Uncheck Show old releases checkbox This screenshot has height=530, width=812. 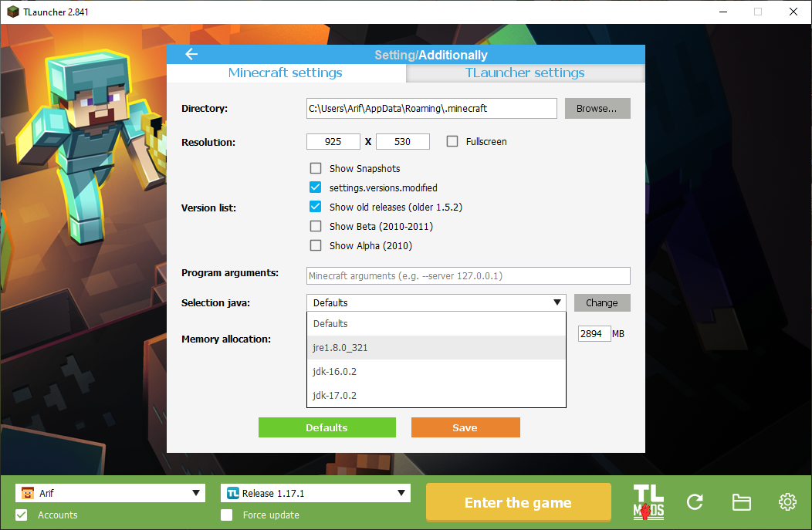click(316, 207)
